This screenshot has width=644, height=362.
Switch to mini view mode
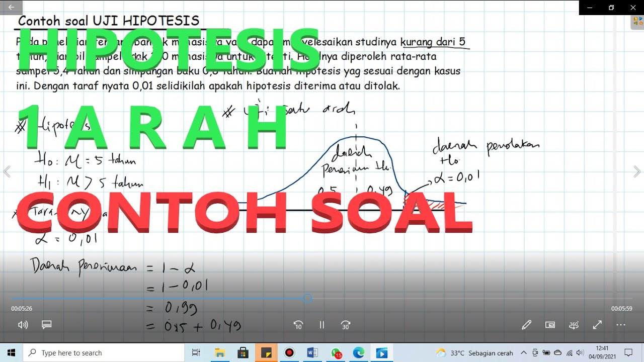pyautogui.click(x=550, y=325)
